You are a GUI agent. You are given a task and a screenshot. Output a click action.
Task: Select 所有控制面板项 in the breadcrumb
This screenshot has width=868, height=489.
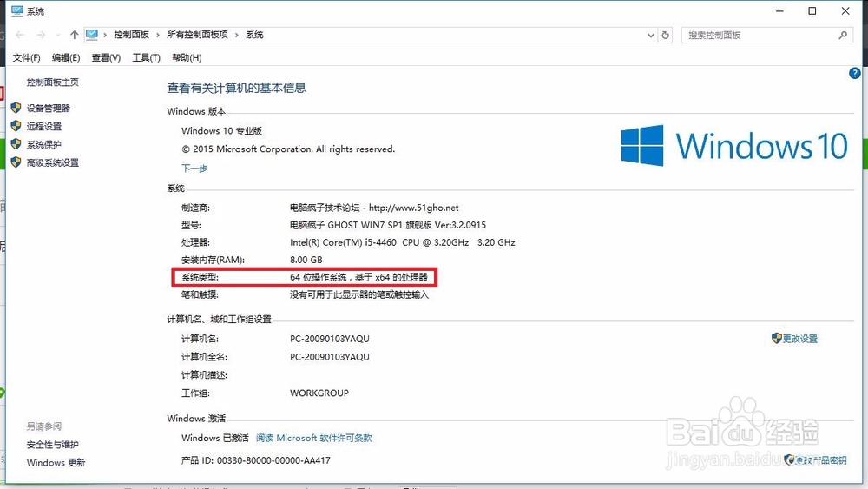pos(197,35)
